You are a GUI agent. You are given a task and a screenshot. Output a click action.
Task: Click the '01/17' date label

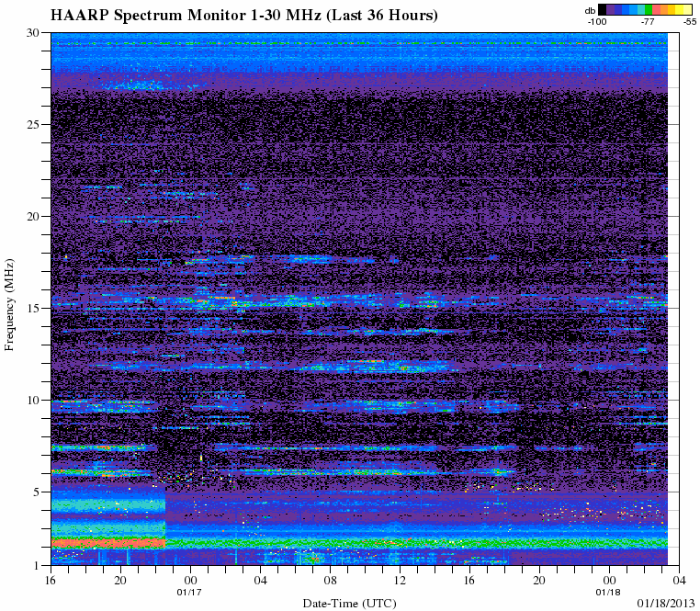189,593
